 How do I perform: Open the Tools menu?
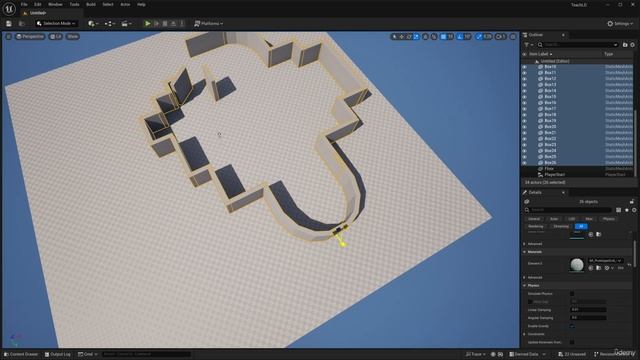coord(74,4)
